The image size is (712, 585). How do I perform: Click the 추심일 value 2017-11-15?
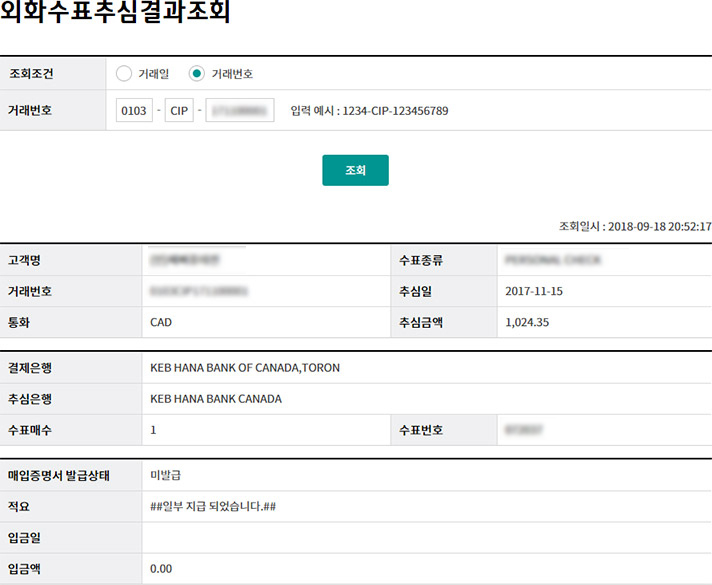535,291
